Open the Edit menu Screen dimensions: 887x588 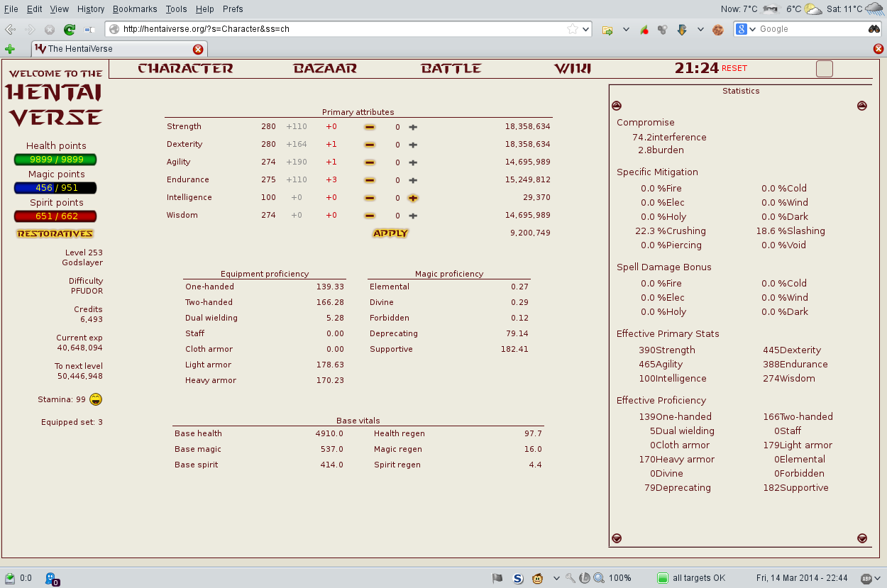pyautogui.click(x=34, y=9)
